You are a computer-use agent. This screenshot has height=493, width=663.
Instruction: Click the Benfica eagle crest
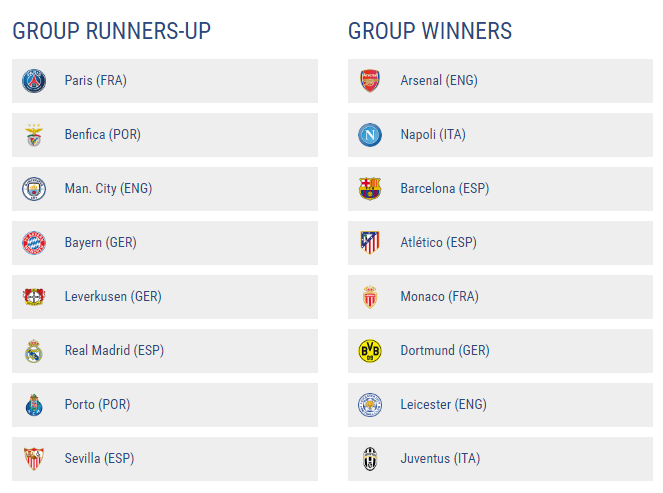(34, 135)
